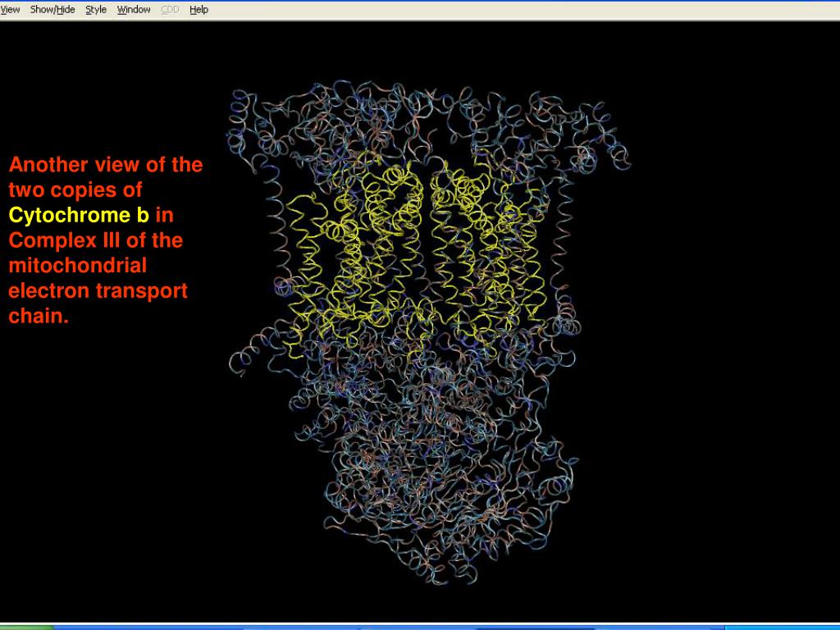The width and height of the screenshot is (840, 630).
Task: Open the Show/Hide menu
Action: 52,10
